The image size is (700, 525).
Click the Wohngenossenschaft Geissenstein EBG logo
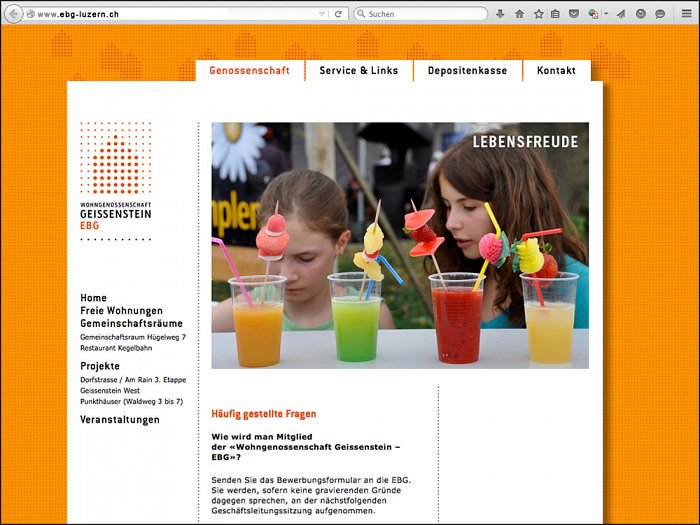tap(116, 180)
